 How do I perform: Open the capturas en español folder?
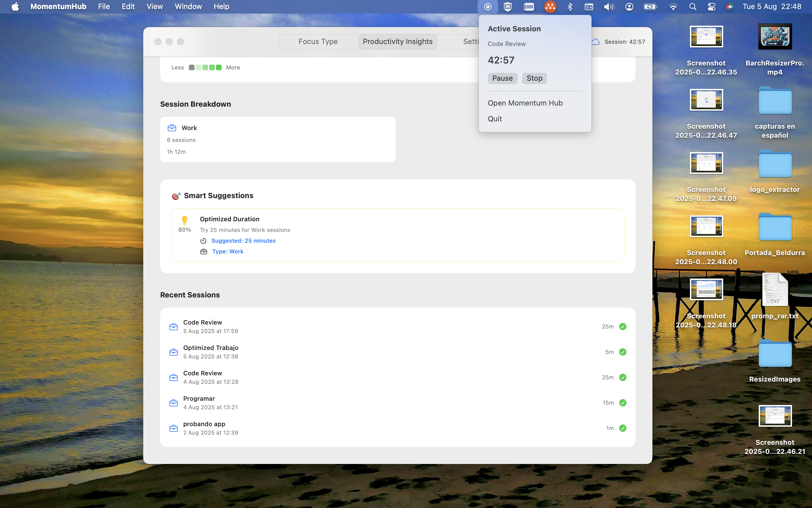coord(775,101)
